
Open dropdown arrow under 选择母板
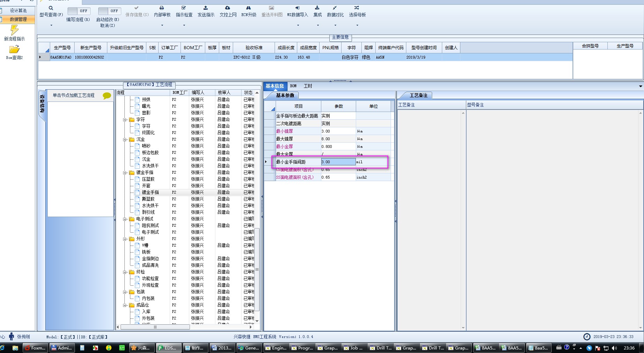357,25
